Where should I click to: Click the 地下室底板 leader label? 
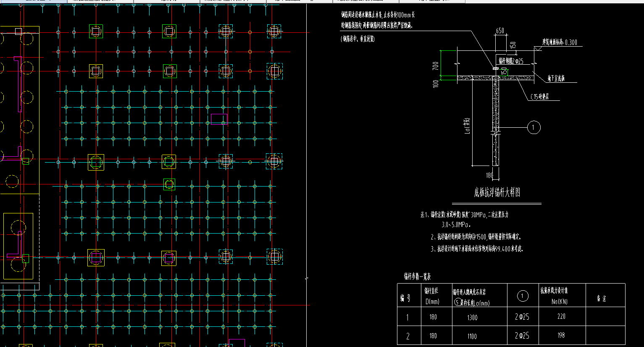pyautogui.click(x=556, y=79)
